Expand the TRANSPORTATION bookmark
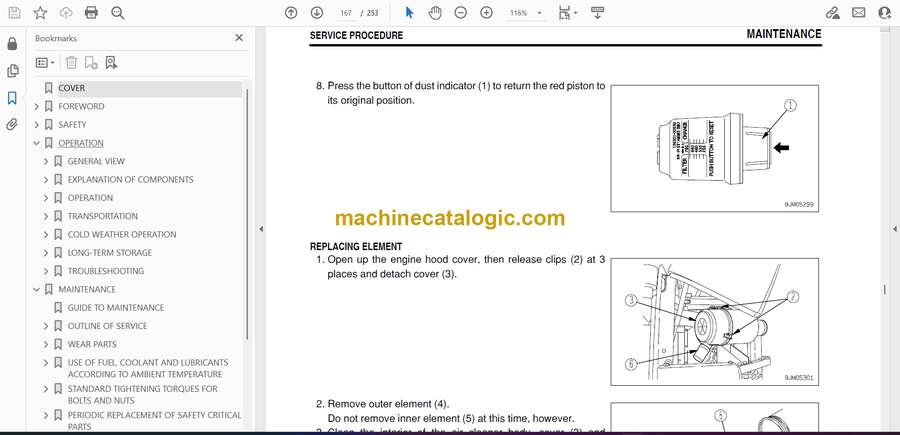The width and height of the screenshot is (900, 435). 46,216
